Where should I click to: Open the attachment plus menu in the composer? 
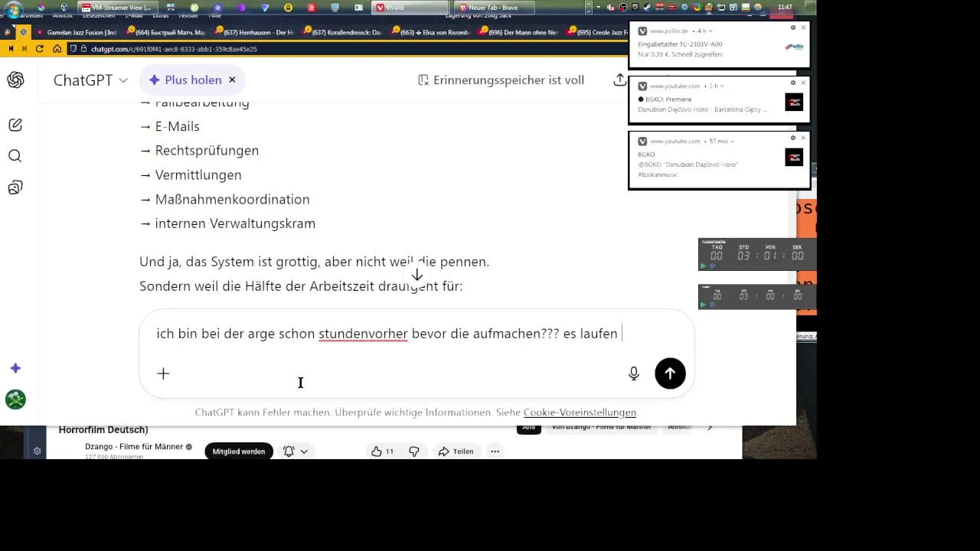click(163, 373)
